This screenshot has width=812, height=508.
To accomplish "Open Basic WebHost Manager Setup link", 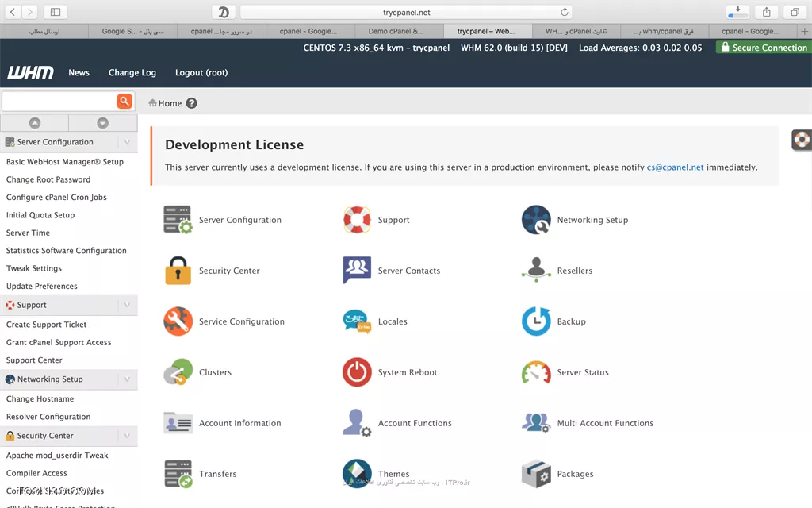I will pos(65,162).
